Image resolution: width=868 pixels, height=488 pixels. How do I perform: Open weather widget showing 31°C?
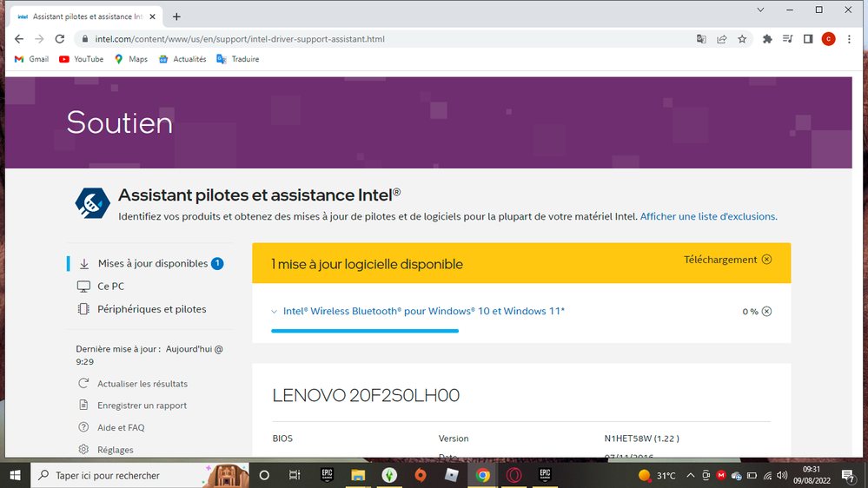coord(657,475)
